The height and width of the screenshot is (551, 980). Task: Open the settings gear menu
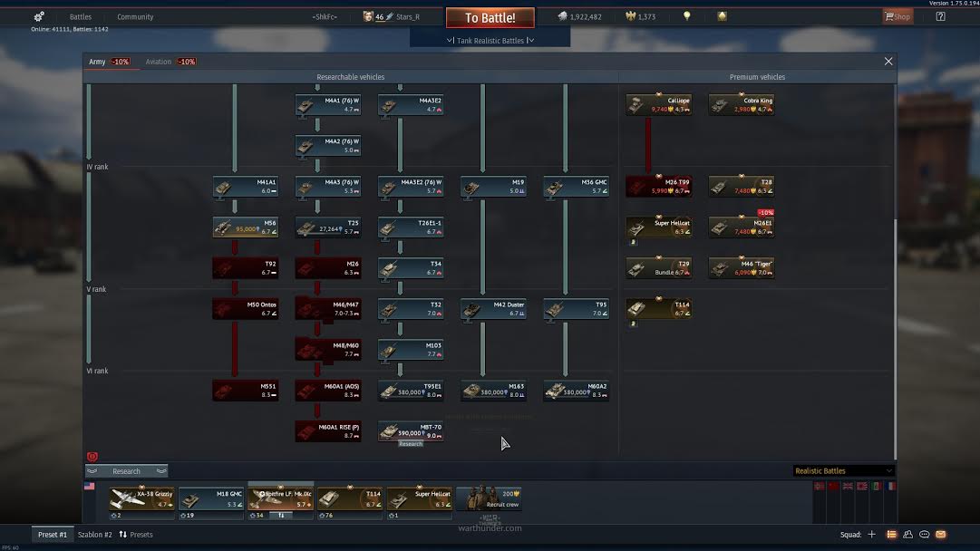click(x=39, y=17)
